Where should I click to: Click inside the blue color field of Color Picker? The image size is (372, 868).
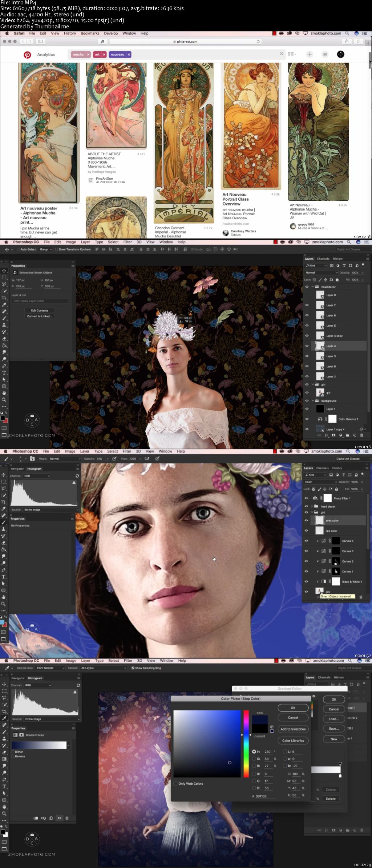click(207, 744)
